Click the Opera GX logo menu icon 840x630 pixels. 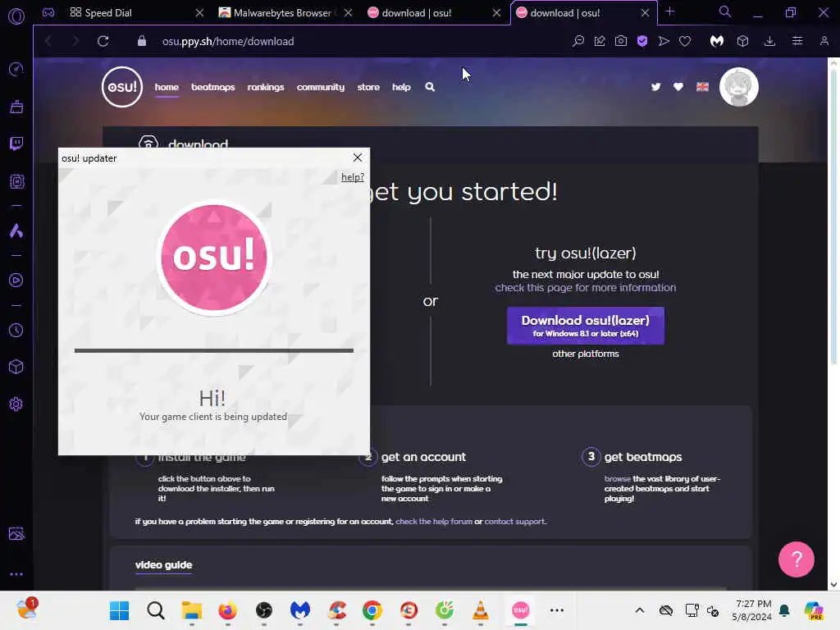pyautogui.click(x=16, y=16)
